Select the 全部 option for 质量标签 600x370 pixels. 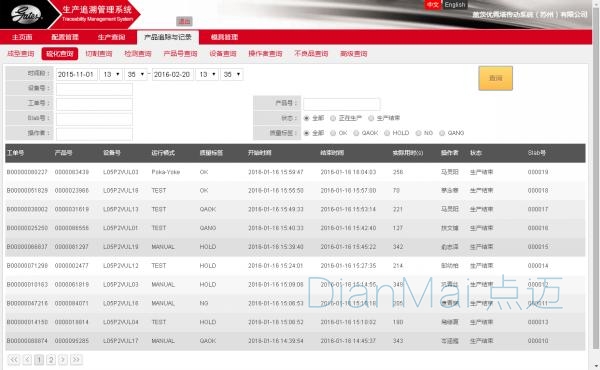coord(306,133)
